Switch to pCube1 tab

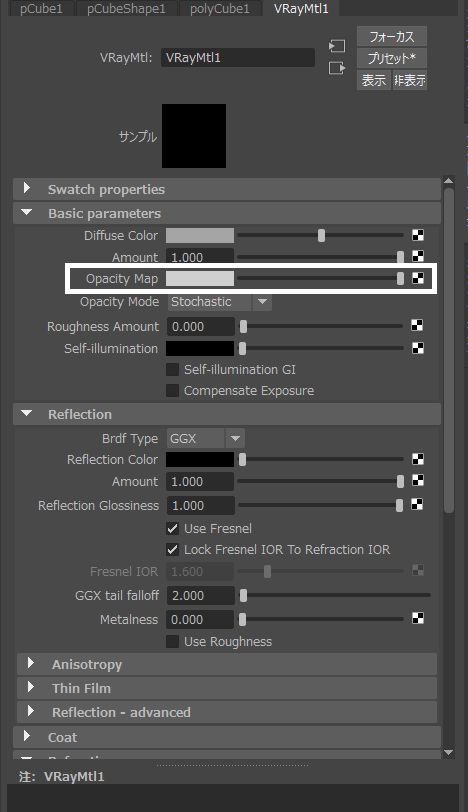[x=41, y=8]
